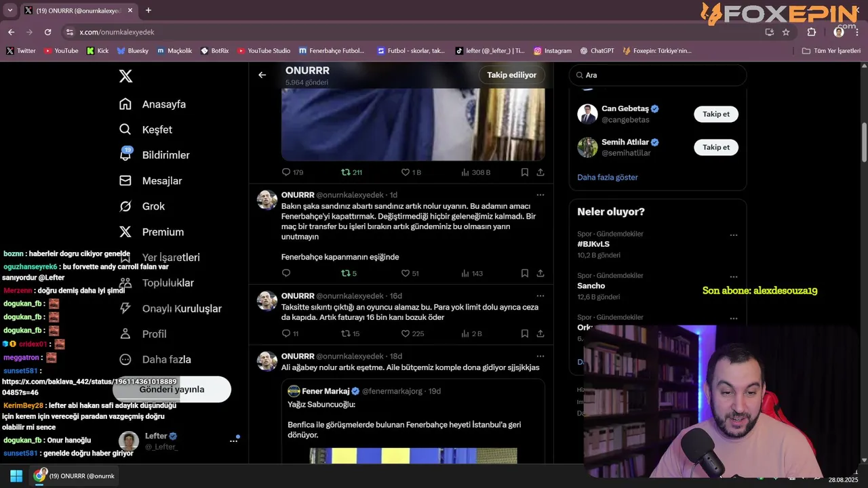Viewport: 868px width, 488px height.
Task: Click Gönderi yayınla post button
Action: tap(172, 390)
